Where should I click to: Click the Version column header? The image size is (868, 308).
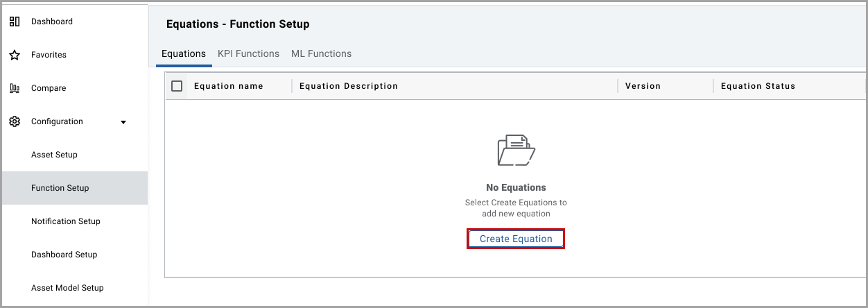(643, 86)
